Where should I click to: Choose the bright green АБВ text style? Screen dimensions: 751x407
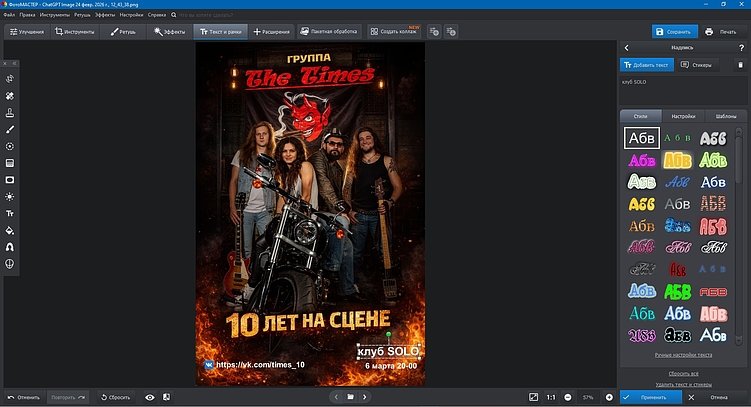tap(677, 291)
